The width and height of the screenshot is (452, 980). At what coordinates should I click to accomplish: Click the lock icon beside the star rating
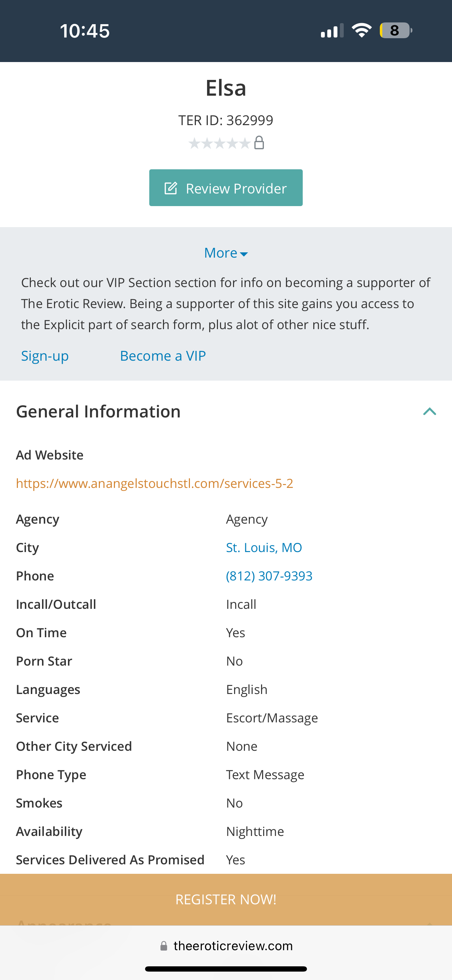click(259, 143)
